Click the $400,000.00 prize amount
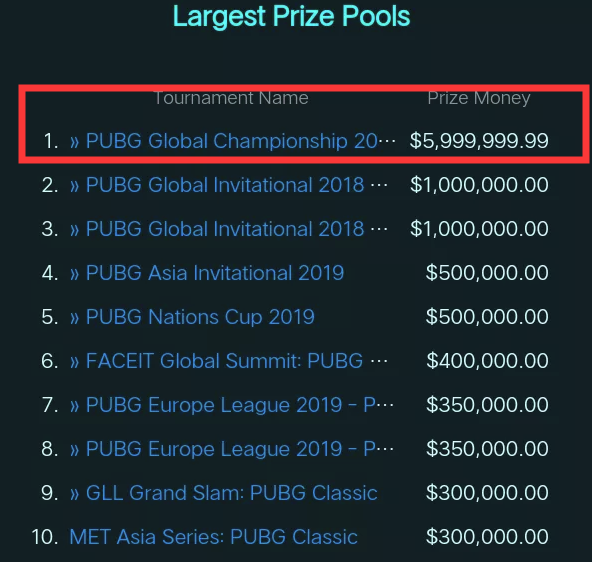The height and width of the screenshot is (562, 592). click(x=487, y=361)
